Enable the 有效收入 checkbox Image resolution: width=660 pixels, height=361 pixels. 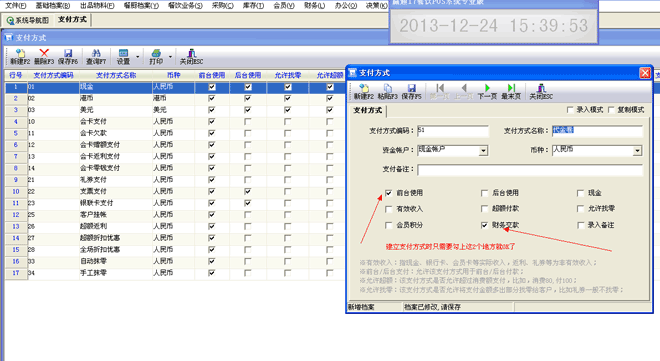coord(389,209)
